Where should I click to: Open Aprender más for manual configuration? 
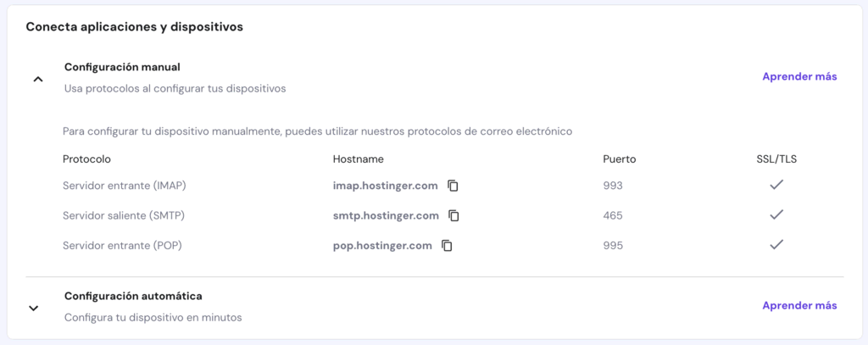pos(799,76)
